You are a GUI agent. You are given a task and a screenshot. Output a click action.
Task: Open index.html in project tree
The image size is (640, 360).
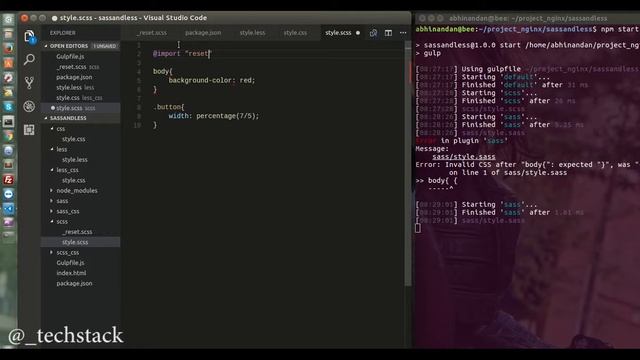coord(71,273)
